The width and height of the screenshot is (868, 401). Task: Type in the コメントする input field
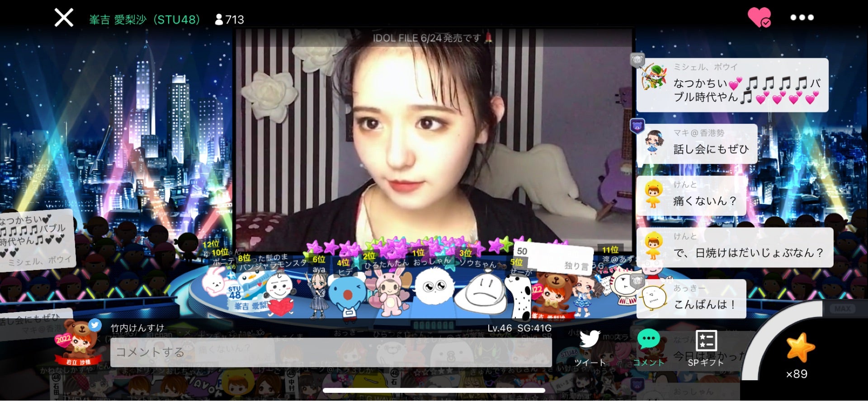330,352
